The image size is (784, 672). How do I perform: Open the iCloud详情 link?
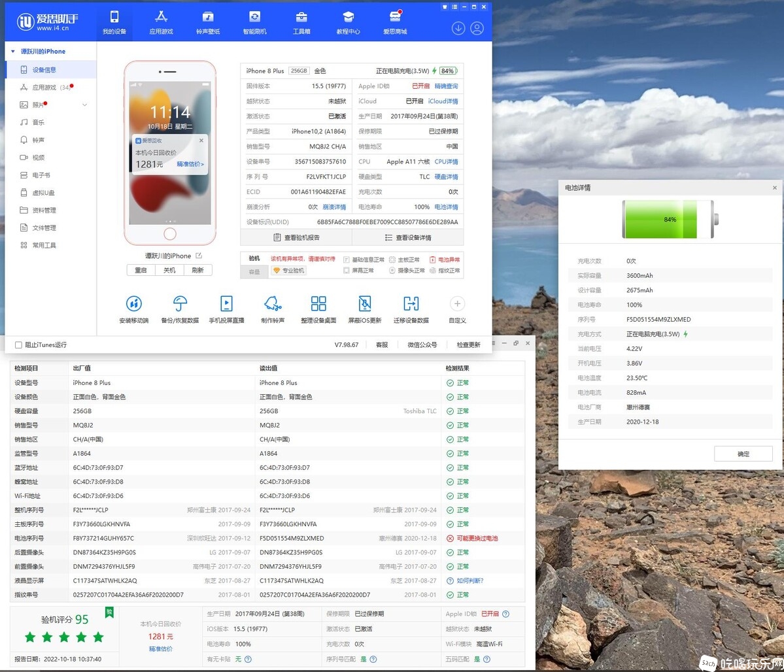[443, 101]
